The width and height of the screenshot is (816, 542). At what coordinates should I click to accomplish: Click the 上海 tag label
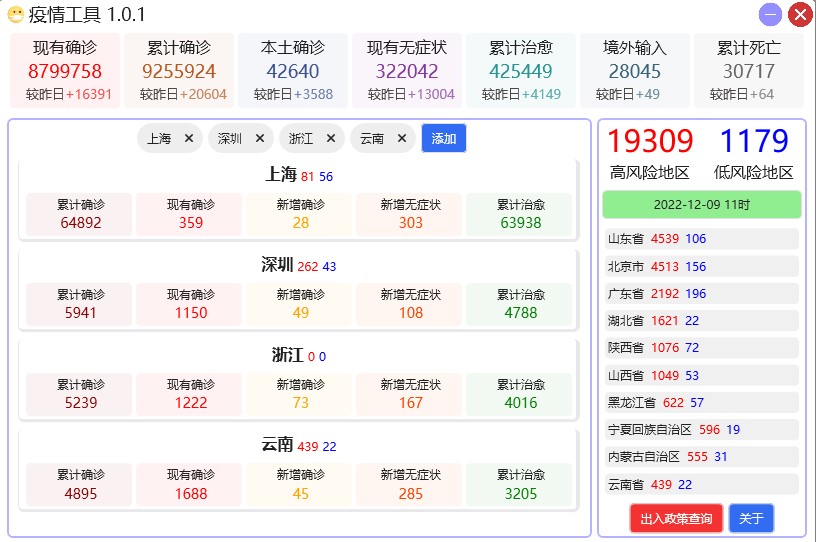pos(159,138)
